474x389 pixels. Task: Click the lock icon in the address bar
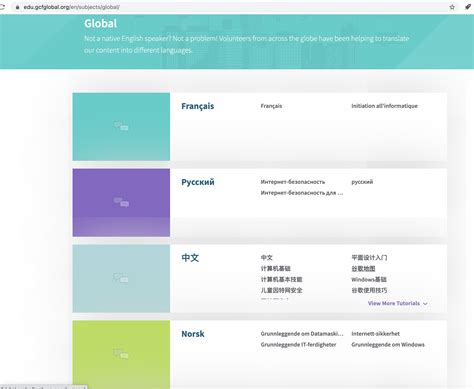pos(17,7)
